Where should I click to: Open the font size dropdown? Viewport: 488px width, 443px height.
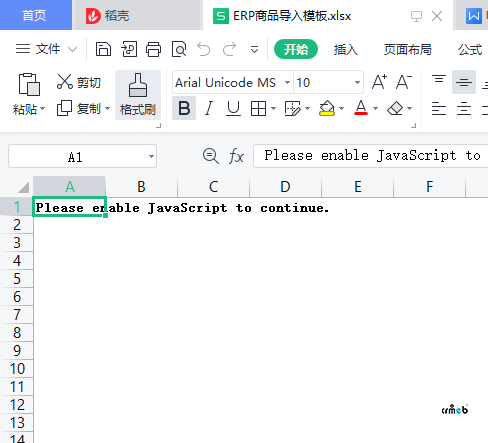click(357, 82)
